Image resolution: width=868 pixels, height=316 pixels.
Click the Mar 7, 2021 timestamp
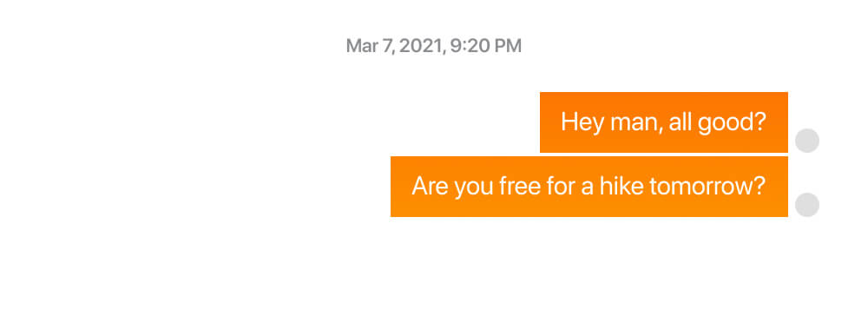(433, 46)
